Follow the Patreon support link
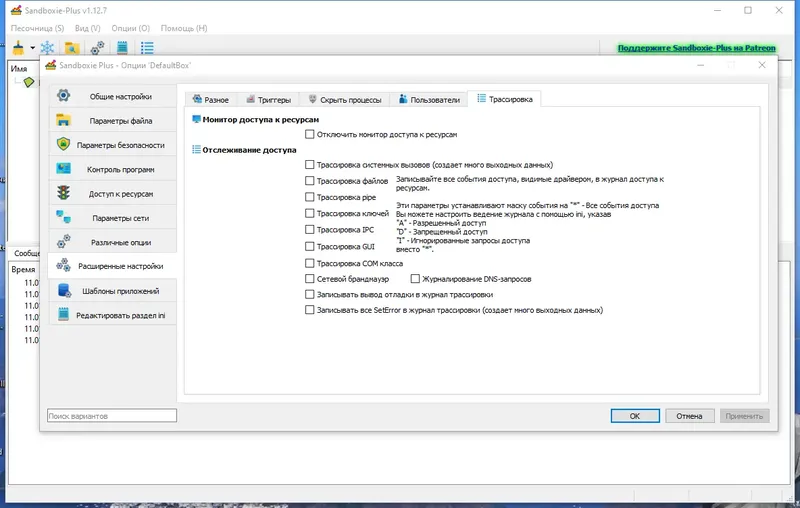 (x=696, y=48)
